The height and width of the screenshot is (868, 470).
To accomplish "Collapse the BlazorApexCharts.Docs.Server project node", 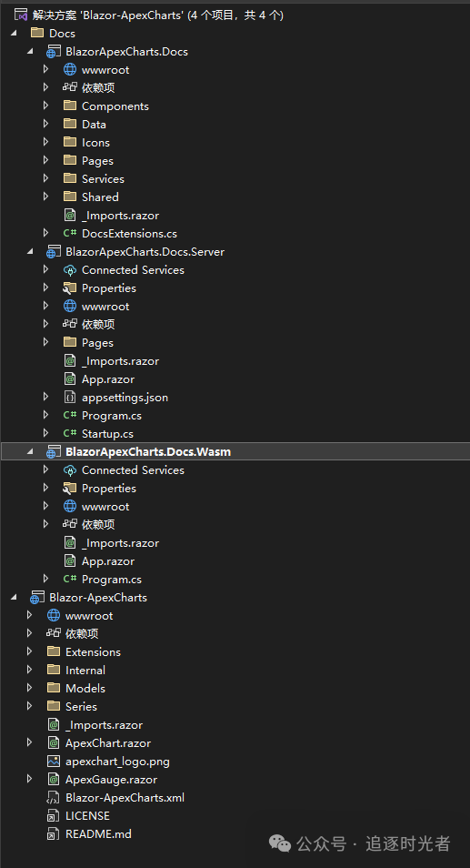I will click(x=30, y=252).
